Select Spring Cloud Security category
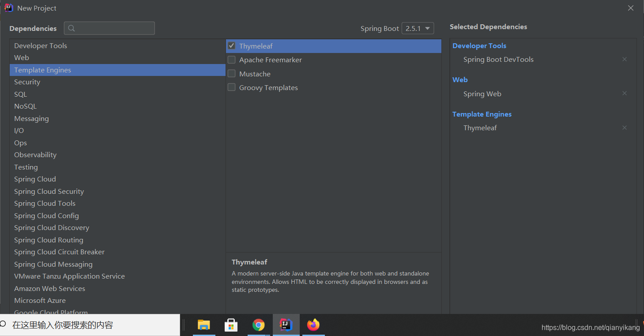 point(117,191)
